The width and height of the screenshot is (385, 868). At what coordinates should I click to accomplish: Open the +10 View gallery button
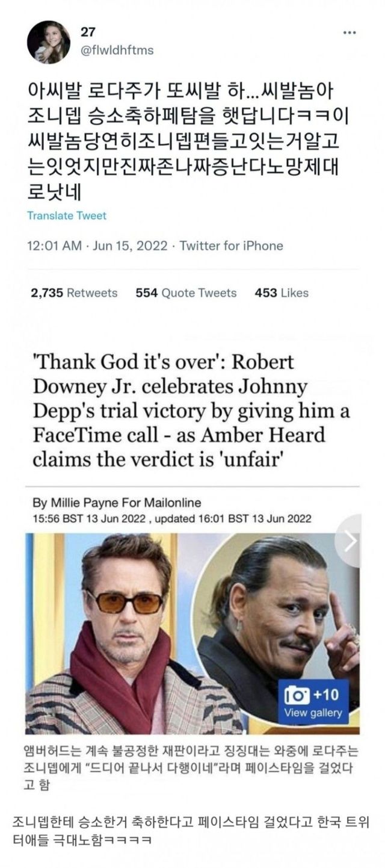pos(313,703)
